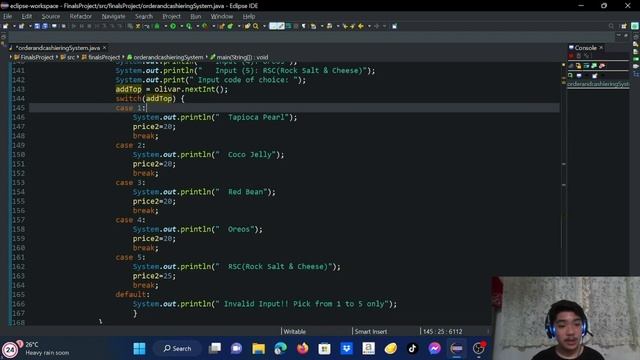The height and width of the screenshot is (360, 640).
Task: Click the Open Type icon
Action: 247,26
